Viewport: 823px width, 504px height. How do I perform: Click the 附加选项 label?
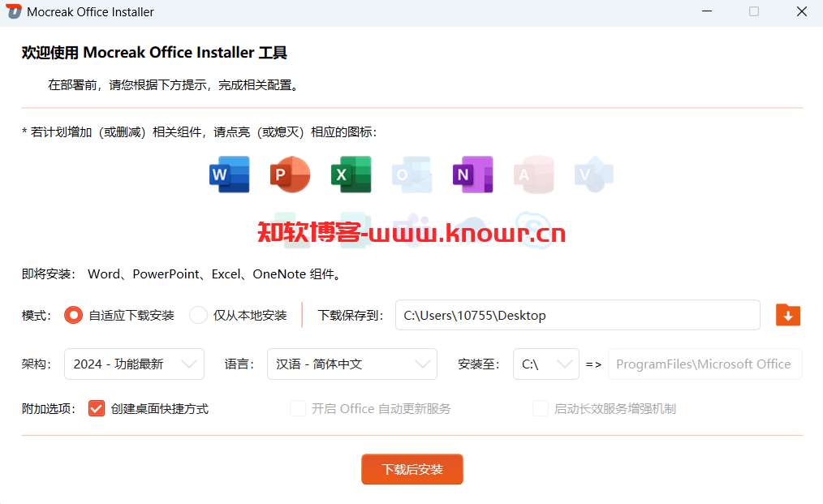48,408
